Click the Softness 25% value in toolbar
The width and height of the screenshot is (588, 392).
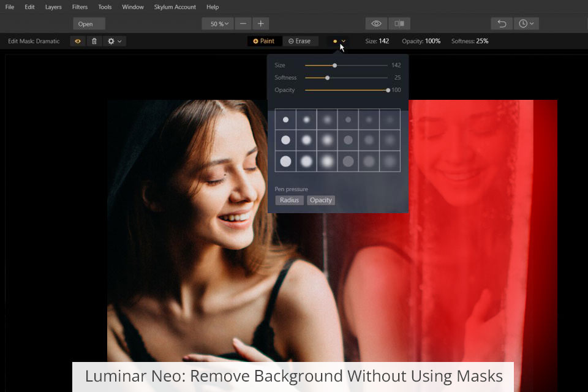(x=470, y=41)
